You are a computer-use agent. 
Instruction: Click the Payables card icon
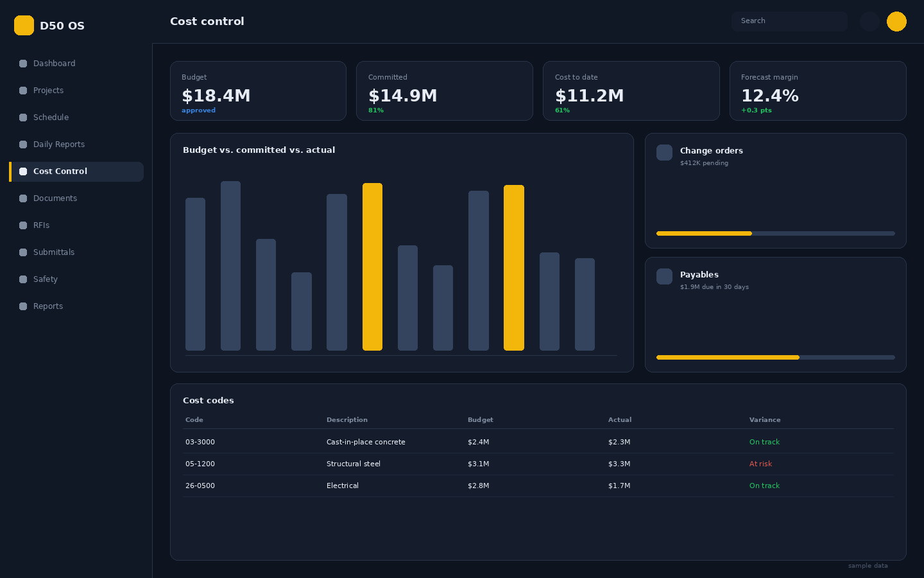664,276
